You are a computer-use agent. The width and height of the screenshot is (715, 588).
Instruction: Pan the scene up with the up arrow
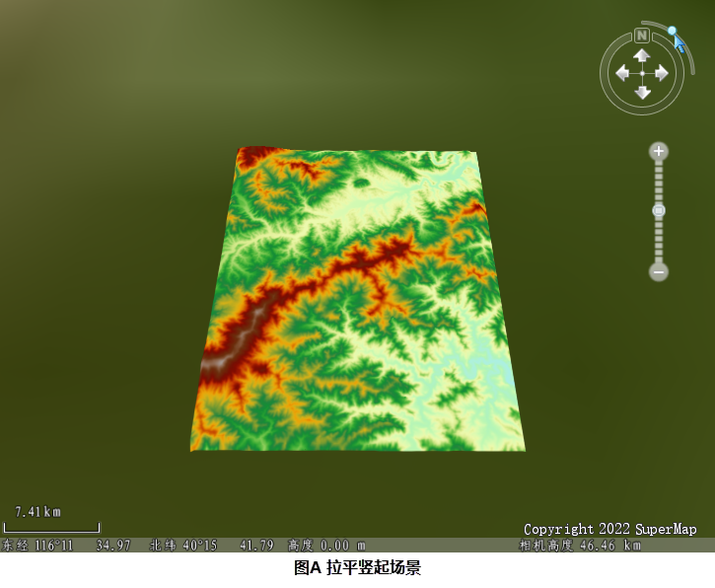pyautogui.click(x=642, y=55)
